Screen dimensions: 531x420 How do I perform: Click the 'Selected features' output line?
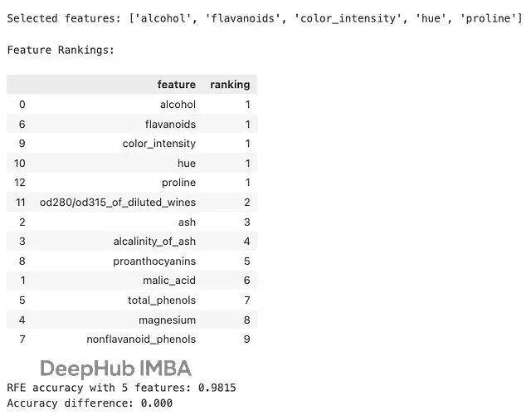(x=264, y=17)
